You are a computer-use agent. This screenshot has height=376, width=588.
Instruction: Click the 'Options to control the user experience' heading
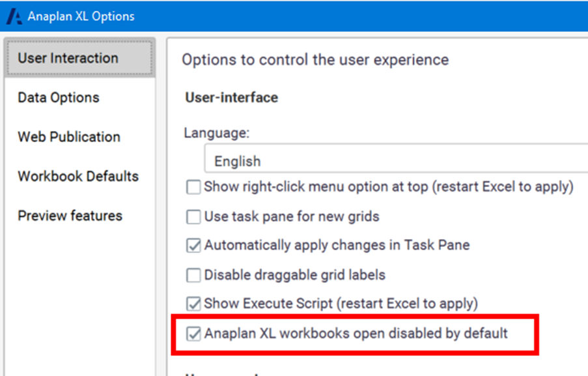tap(315, 60)
